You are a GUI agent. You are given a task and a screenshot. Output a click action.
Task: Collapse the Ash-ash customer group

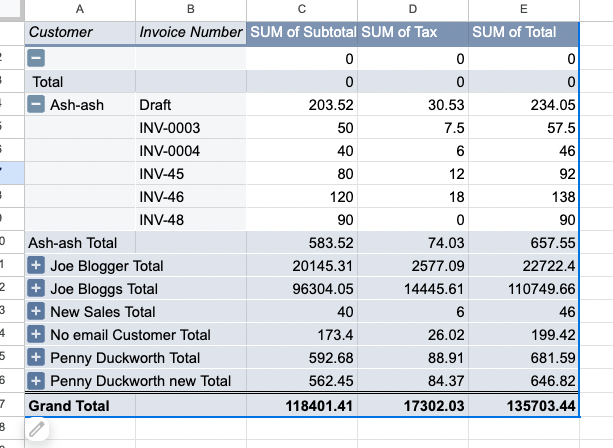click(36, 105)
